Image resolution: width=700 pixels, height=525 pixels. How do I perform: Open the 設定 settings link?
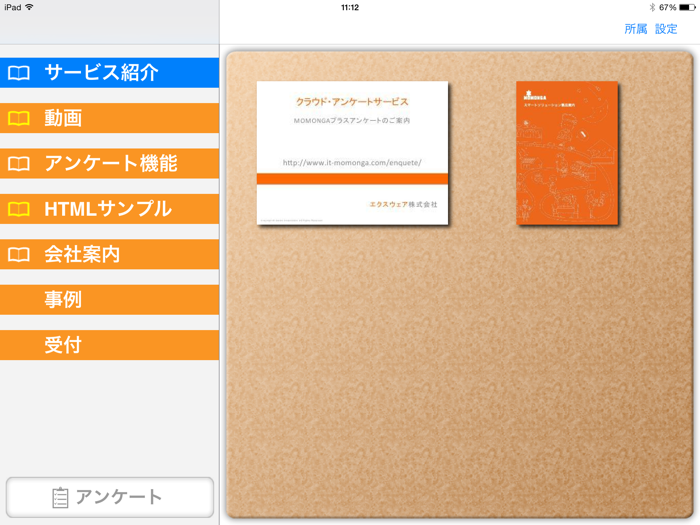click(666, 29)
